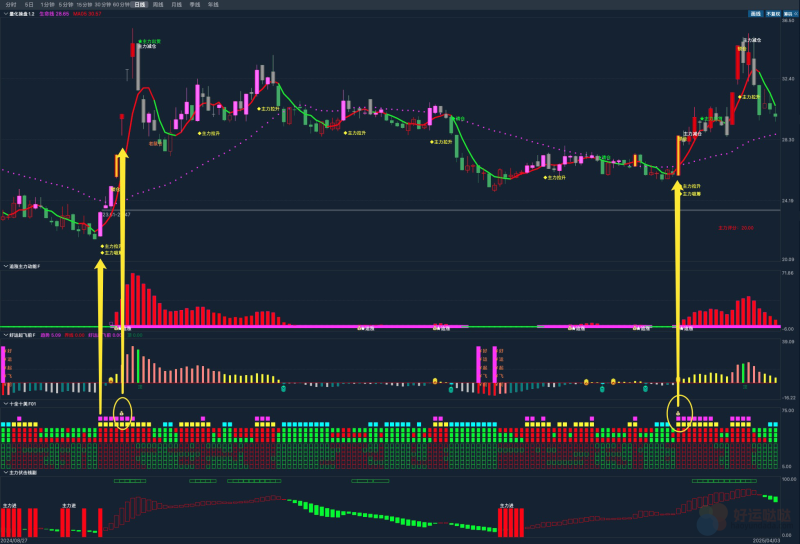Click the 生命线 28.65 indicator value
Screen dimensions: 800x544
coord(54,14)
